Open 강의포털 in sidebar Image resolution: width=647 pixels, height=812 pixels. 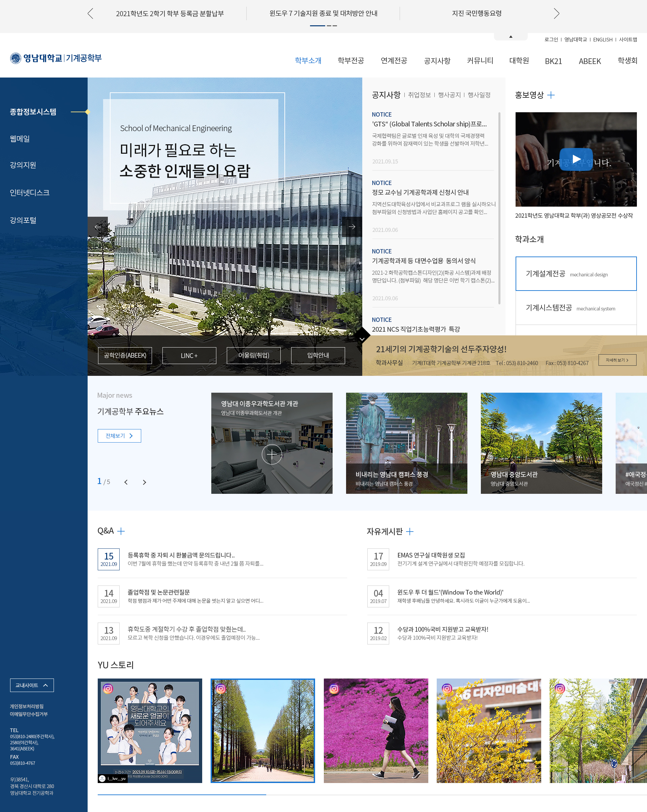pyautogui.click(x=23, y=220)
